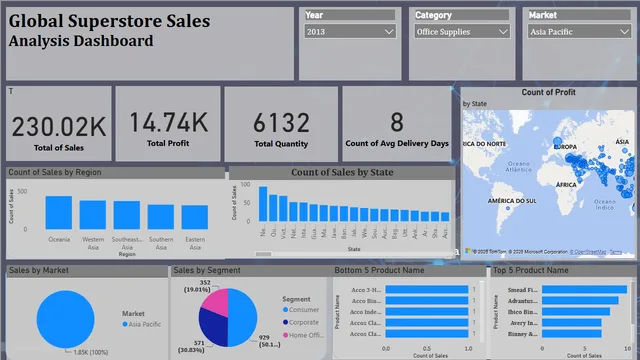Select the Home Office slice labeled 352
The height and width of the screenshot is (360, 640).
pyautogui.click(x=217, y=301)
